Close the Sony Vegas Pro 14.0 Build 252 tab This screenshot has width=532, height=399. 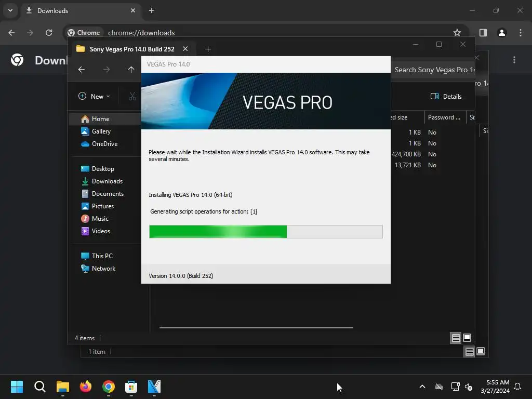(185, 49)
